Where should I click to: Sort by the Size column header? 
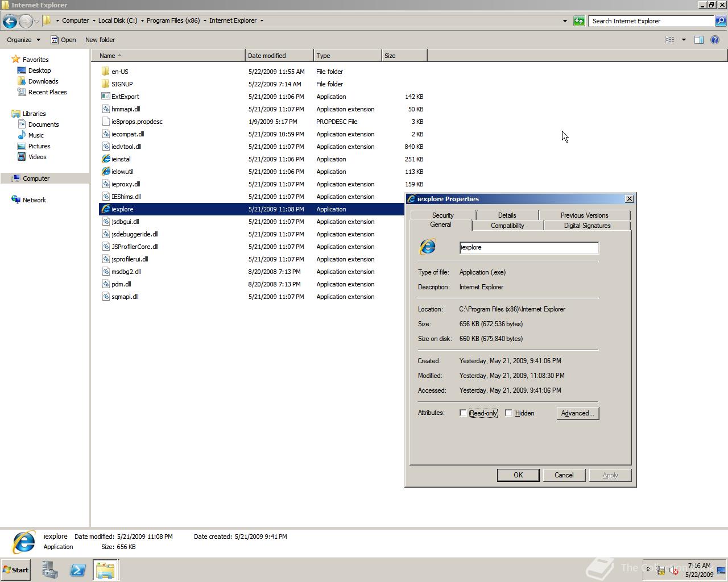pos(404,56)
